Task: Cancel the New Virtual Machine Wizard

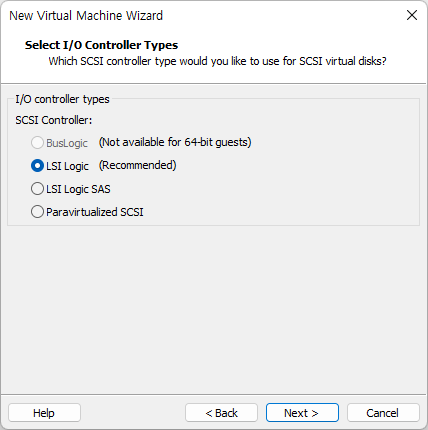Action: point(383,413)
